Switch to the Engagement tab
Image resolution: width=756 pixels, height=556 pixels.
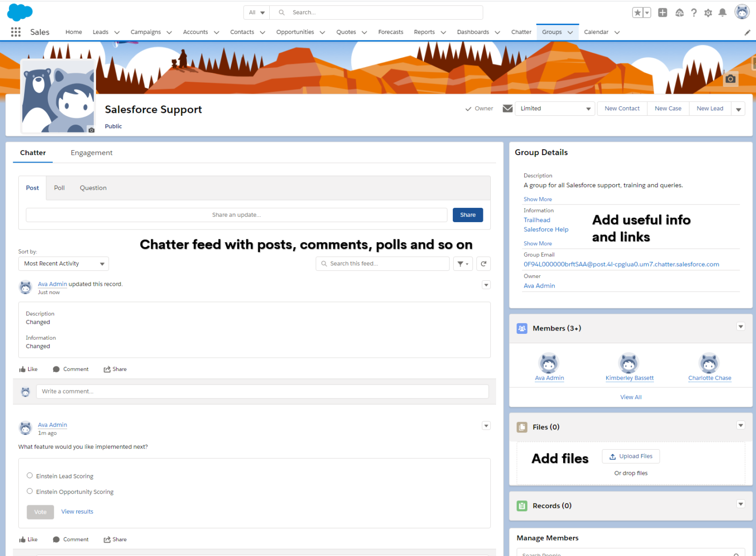[x=92, y=153]
